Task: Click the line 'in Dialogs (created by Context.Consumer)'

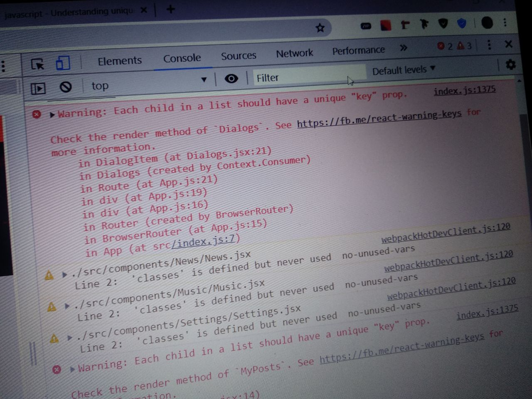Action: (x=195, y=167)
